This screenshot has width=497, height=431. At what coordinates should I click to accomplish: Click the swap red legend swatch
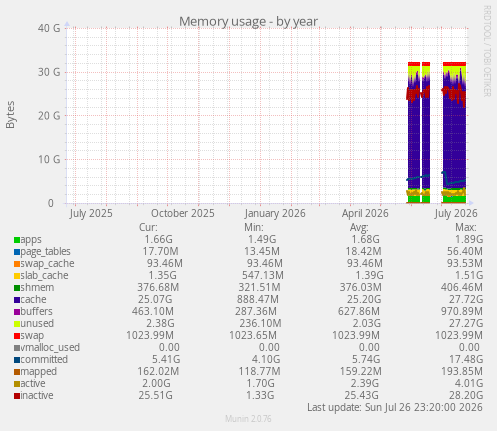point(17,336)
